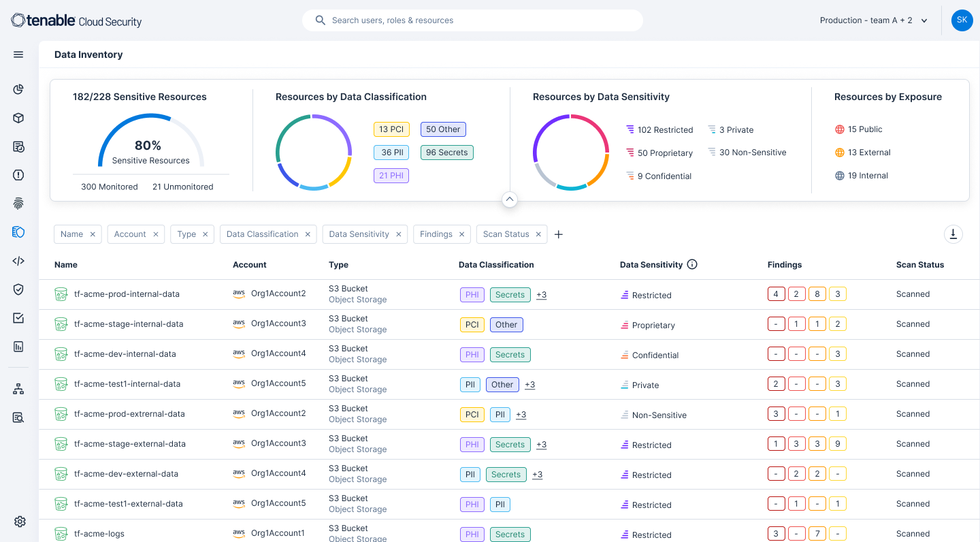980x542 pixels.
Task: Open the cube inventory icon in sidebar
Action: 18,118
